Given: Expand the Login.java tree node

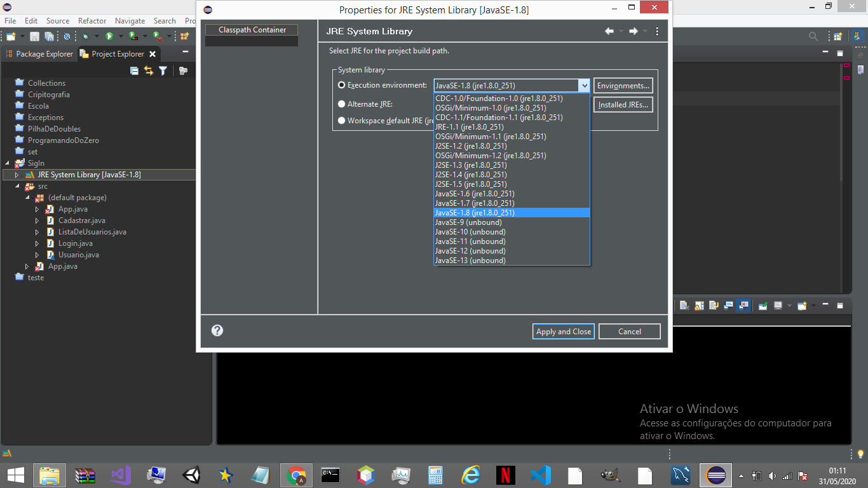Looking at the screenshot, I should click(x=37, y=243).
